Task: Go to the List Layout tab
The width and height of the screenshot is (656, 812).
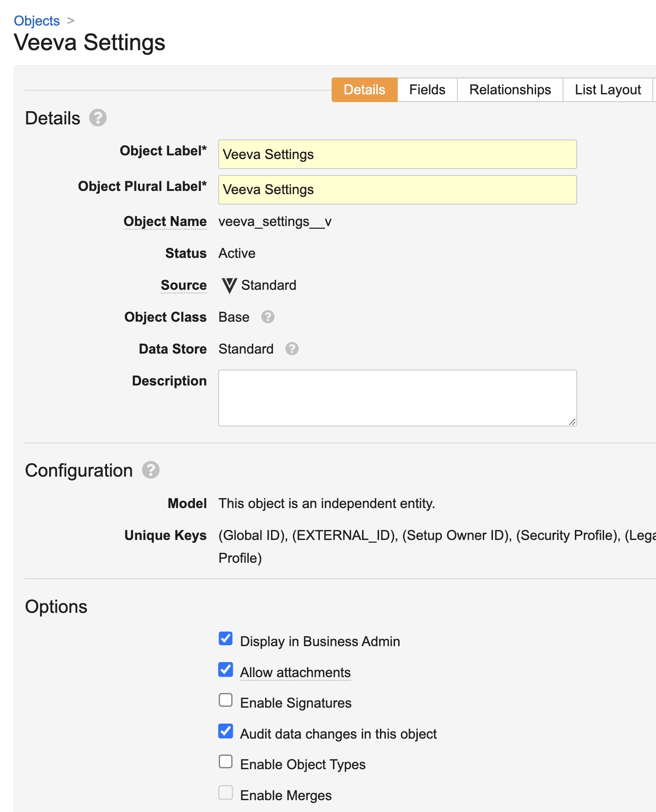Action: point(608,90)
